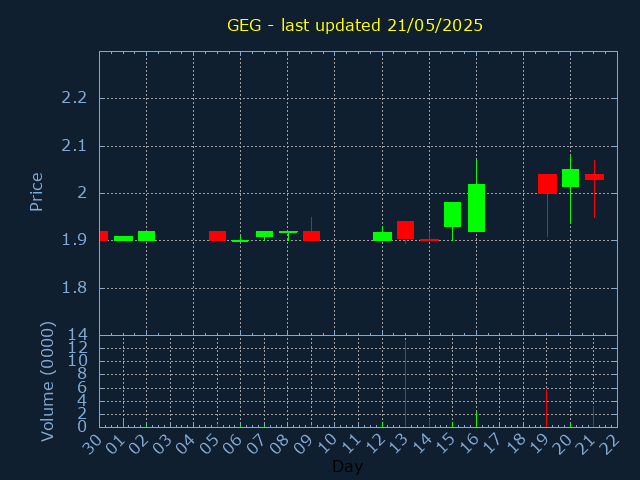Image resolution: width=640 pixels, height=480 pixels.
Task: Click the 1.9 price tick label
Action: tap(74, 240)
